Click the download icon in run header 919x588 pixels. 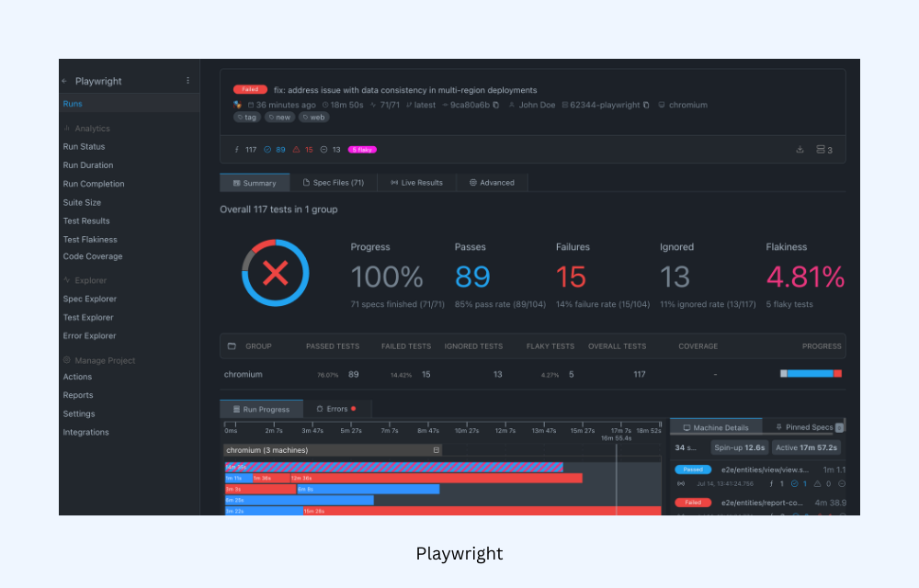point(800,149)
